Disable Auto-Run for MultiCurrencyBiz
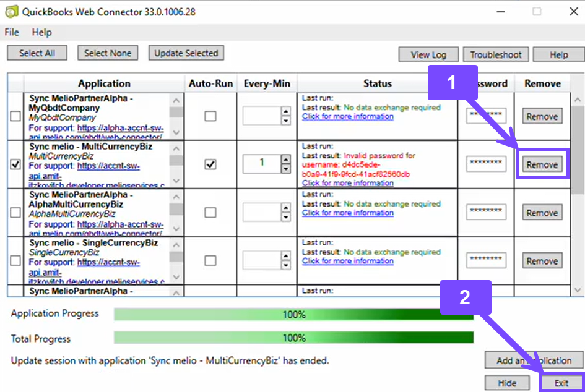 pos(210,164)
